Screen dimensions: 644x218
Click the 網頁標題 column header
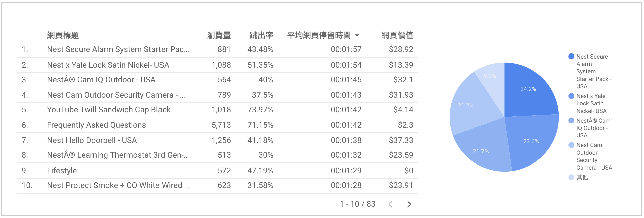[x=63, y=35]
